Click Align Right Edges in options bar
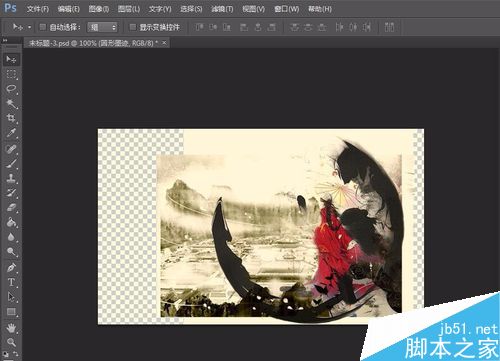The height and width of the screenshot is (361, 500). tap(272, 27)
